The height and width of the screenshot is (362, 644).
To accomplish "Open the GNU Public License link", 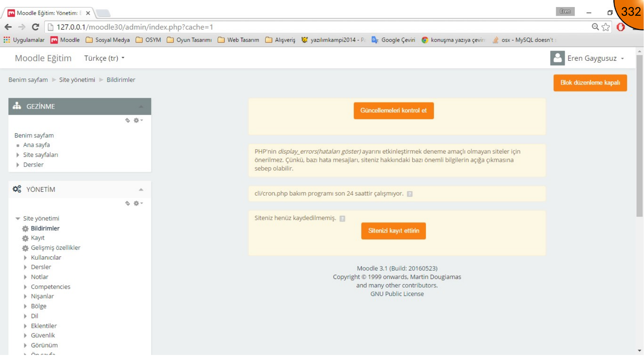I will [397, 294].
